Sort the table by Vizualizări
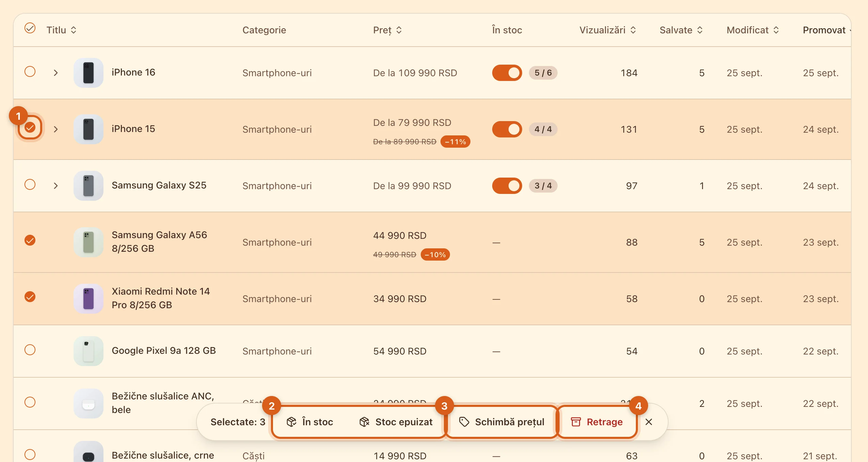This screenshot has height=462, width=868. coord(608,30)
